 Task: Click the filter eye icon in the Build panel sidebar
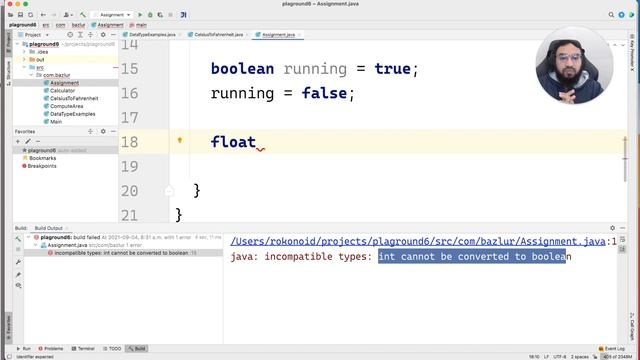coord(18,285)
